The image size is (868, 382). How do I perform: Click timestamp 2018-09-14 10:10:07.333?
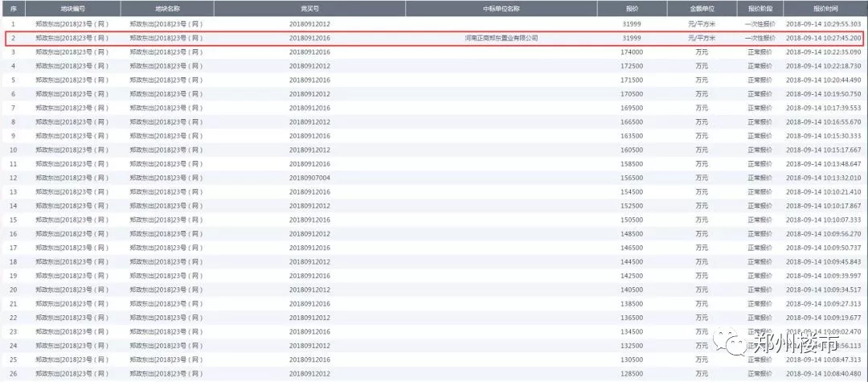point(823,220)
